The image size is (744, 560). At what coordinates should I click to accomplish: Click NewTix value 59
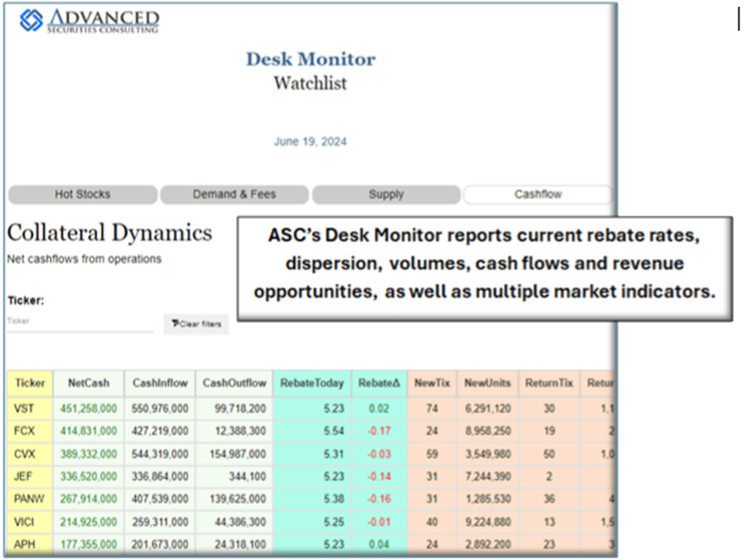[x=432, y=454]
